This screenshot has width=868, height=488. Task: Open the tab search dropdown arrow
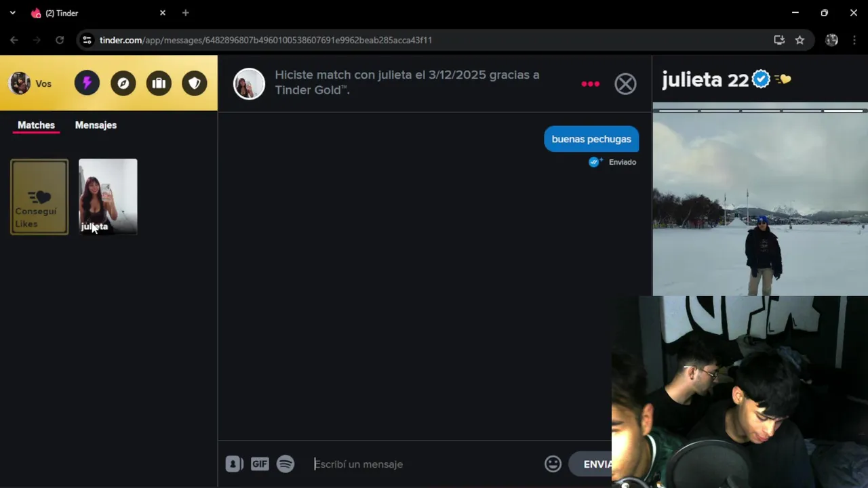(12, 13)
